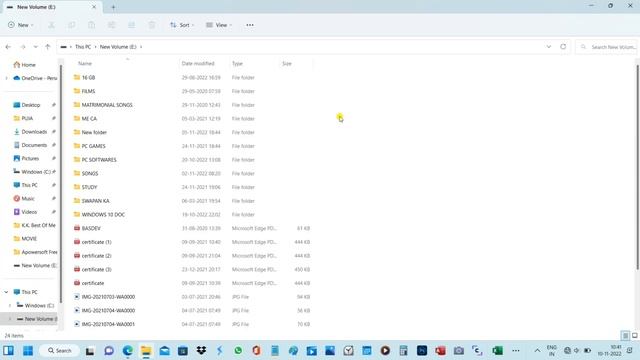Open the Windows Start menu
The image size is (640, 360).
point(28,351)
